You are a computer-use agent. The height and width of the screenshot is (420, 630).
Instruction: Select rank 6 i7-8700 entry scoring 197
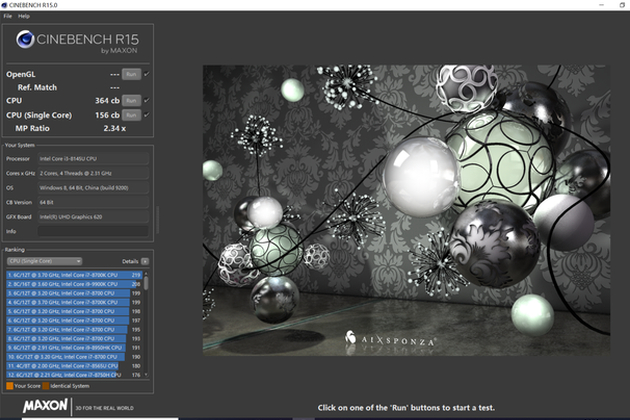74,320
